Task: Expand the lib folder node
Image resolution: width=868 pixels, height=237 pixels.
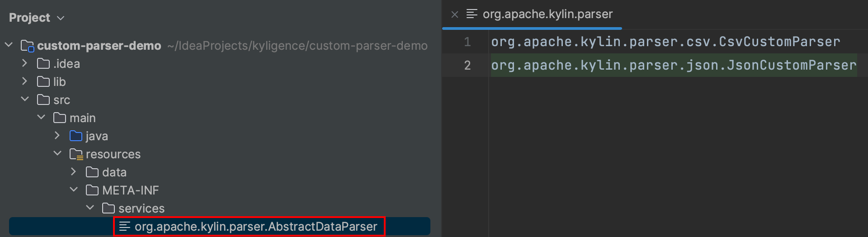Action: pos(25,81)
